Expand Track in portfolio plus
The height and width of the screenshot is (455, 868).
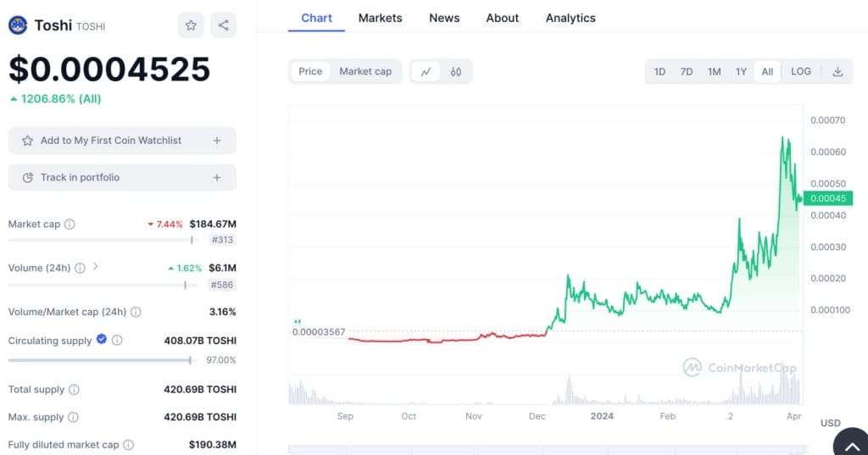point(217,178)
